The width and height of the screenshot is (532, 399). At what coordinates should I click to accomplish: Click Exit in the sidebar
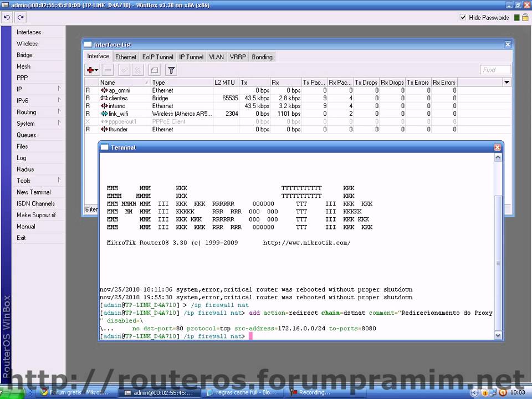(x=38, y=238)
